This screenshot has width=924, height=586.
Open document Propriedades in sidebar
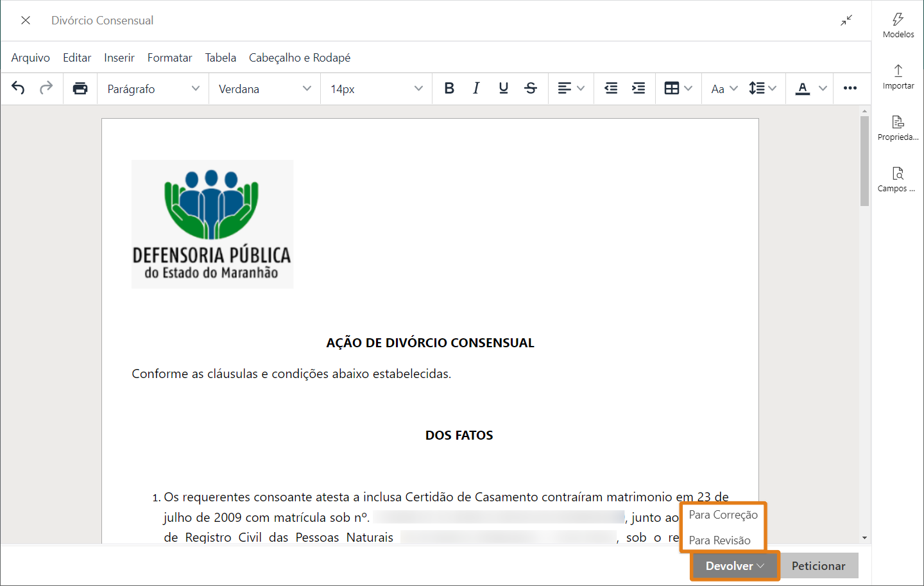coord(898,128)
